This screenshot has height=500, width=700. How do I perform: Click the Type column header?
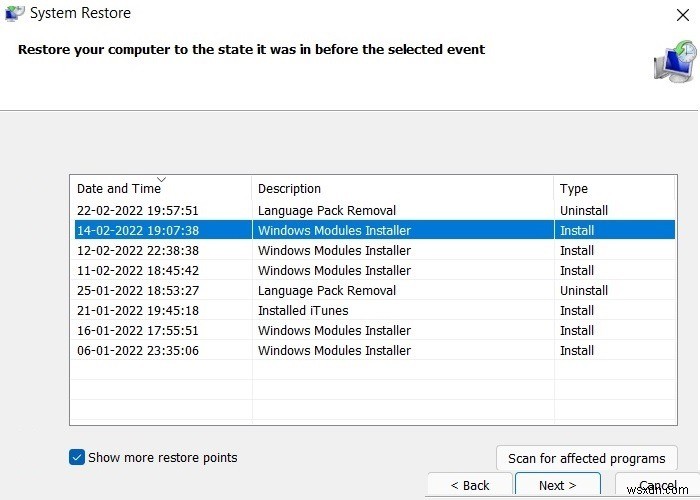[x=614, y=188]
